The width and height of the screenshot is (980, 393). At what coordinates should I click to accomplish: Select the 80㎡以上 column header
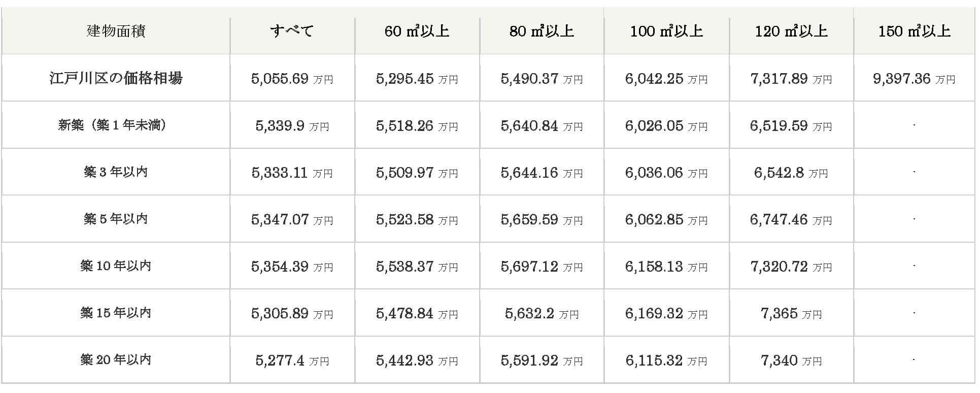coord(542,31)
